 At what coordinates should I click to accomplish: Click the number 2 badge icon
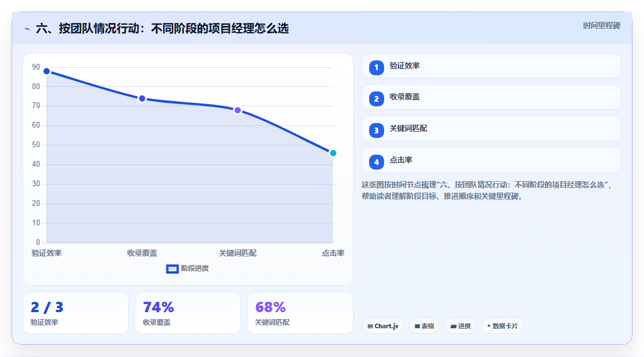(376, 99)
